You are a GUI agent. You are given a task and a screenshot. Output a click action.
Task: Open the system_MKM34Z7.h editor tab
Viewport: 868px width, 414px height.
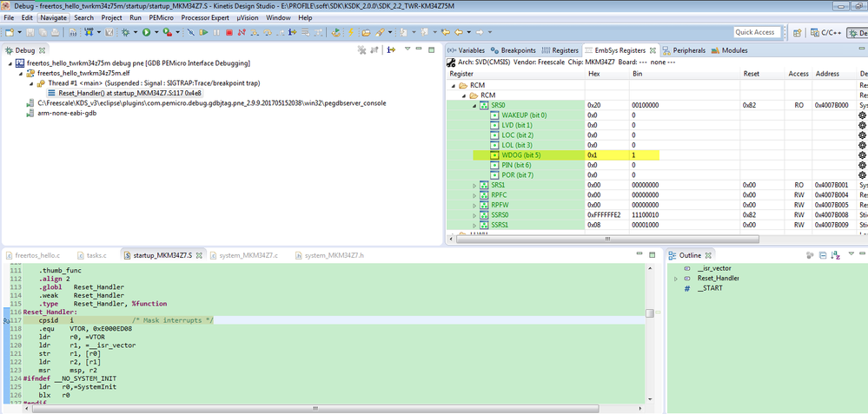[329, 255]
